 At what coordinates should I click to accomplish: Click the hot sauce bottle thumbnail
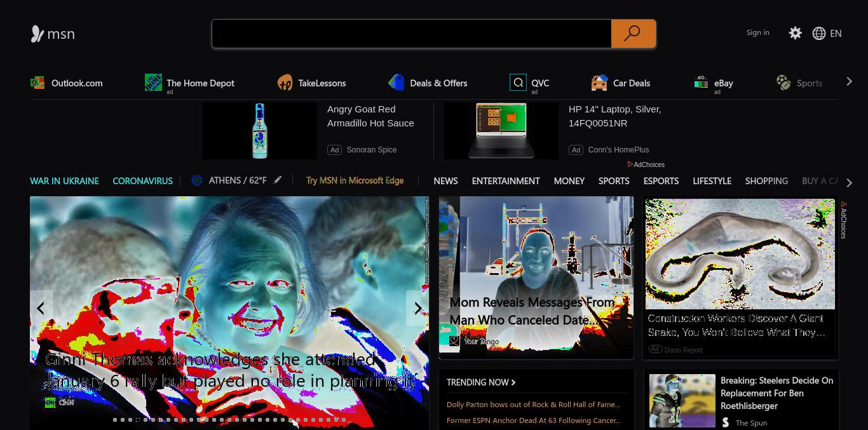click(259, 131)
